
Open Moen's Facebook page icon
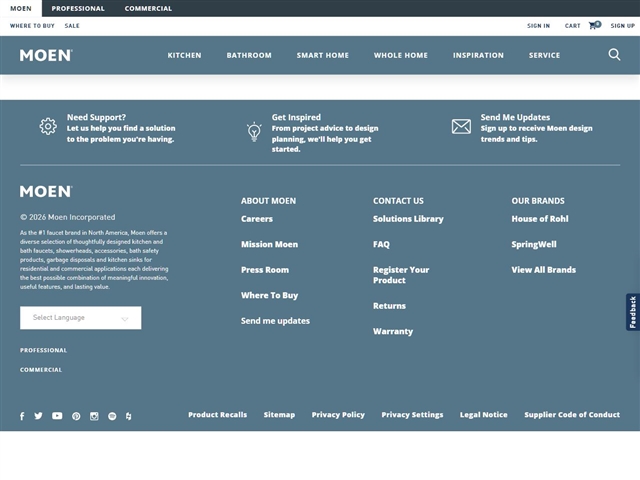pyautogui.click(x=22, y=416)
